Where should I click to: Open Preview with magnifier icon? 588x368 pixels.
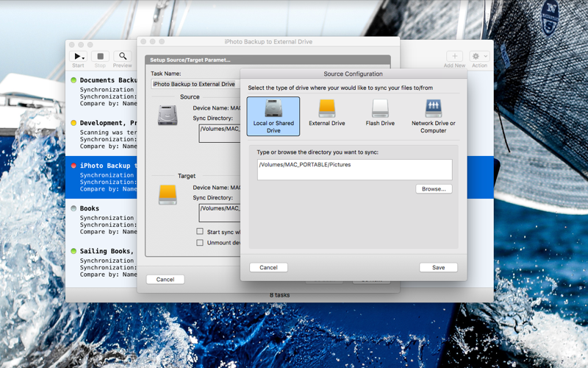123,57
